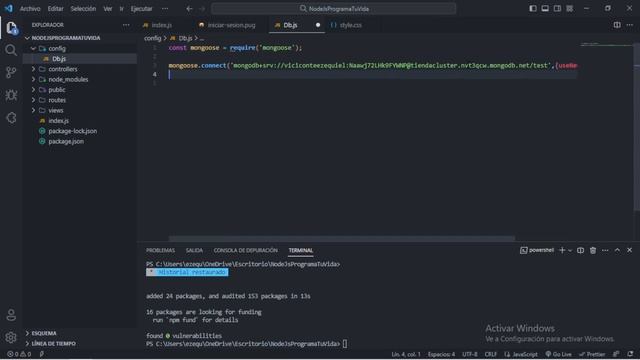The image size is (640, 360).
Task: Expand the views folder
Action: coord(33,110)
